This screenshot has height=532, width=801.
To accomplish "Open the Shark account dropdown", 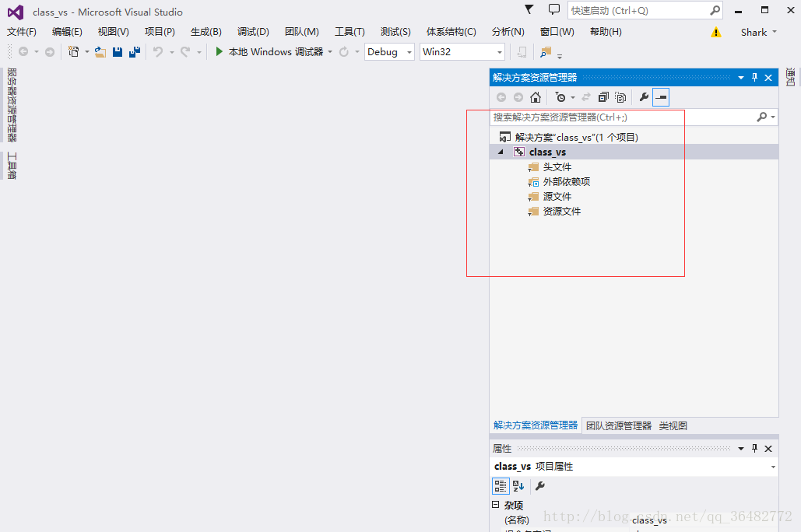I will point(759,32).
